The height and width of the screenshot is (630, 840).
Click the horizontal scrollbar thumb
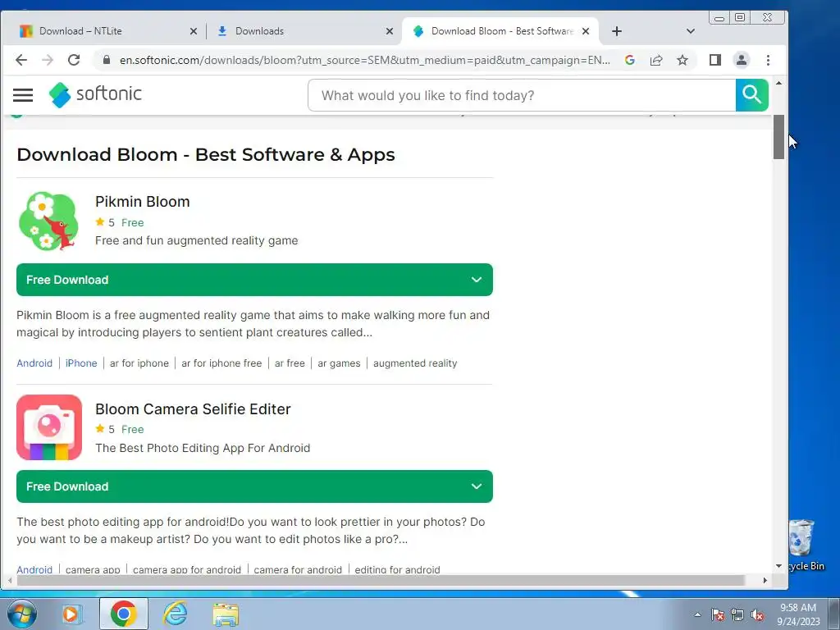[x=381, y=580]
